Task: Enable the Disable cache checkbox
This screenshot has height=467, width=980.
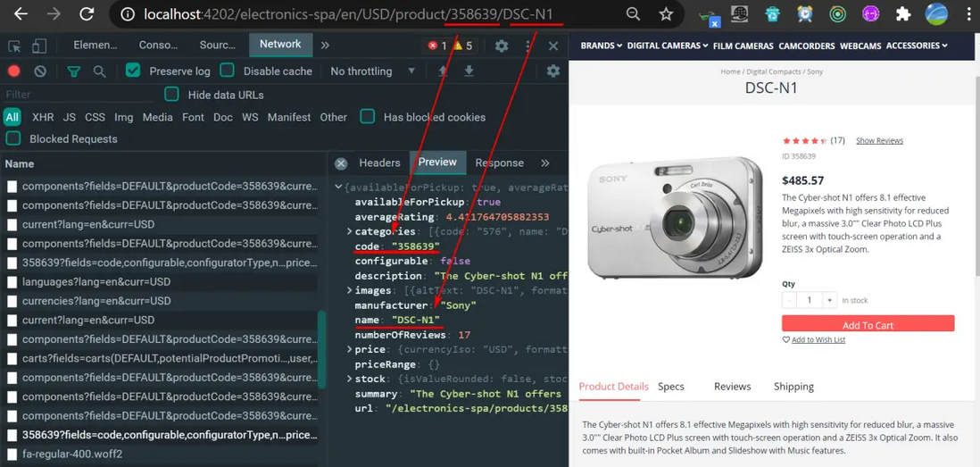Action: (227, 71)
